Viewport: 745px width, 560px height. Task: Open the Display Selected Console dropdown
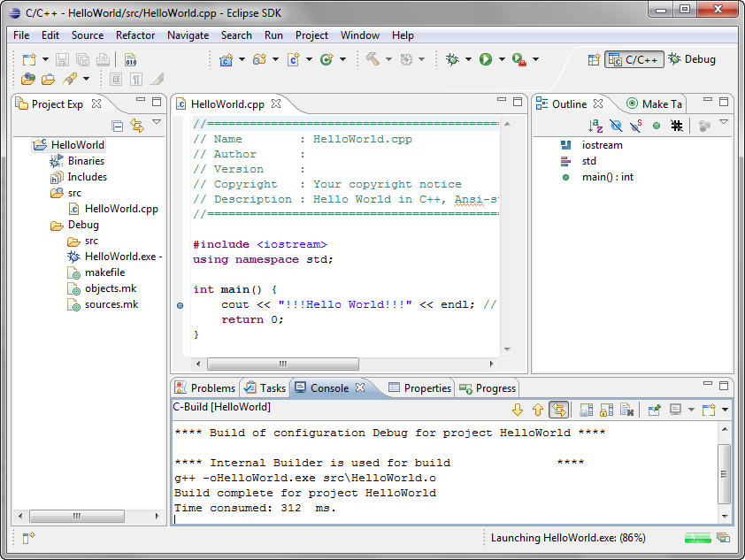691,410
